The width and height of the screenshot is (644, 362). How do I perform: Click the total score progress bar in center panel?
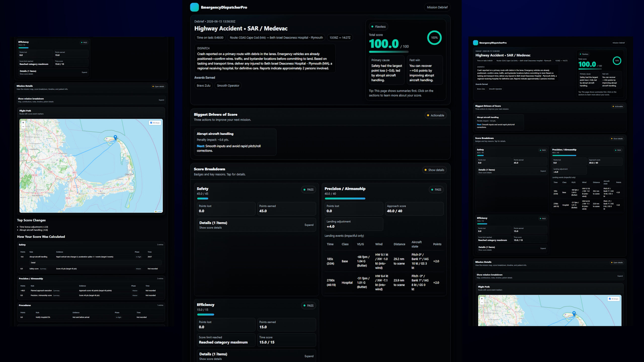(389, 52)
